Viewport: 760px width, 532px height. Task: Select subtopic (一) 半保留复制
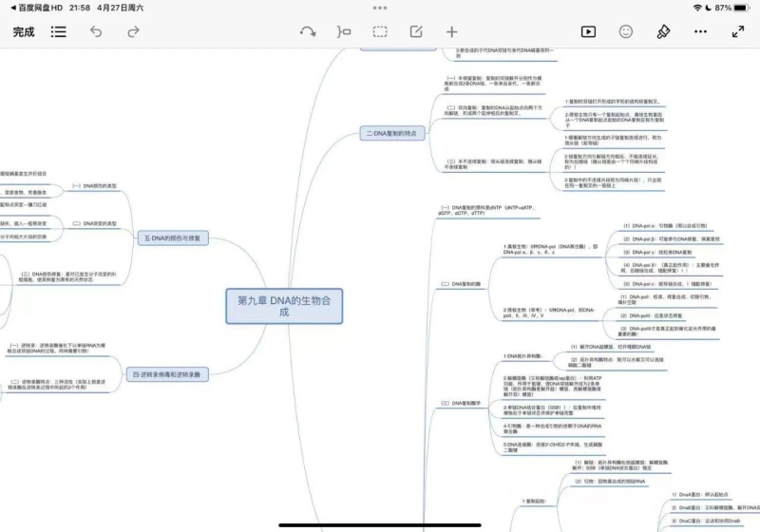coord(493,84)
